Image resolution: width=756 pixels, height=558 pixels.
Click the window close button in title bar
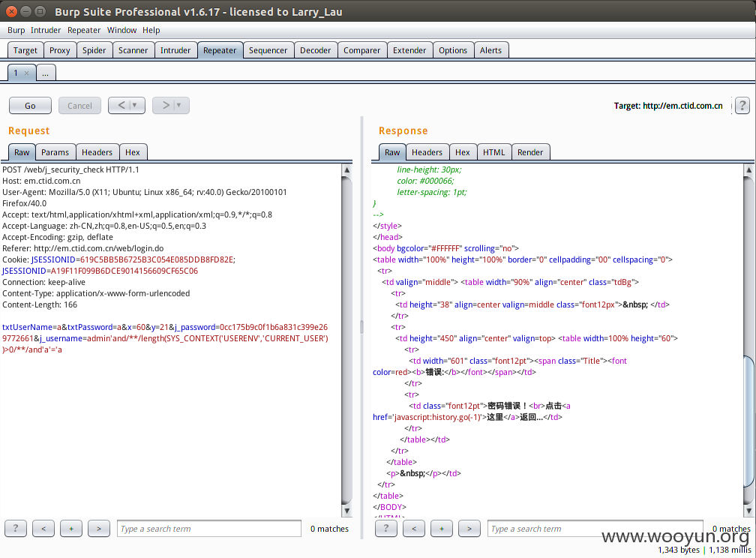point(11,11)
